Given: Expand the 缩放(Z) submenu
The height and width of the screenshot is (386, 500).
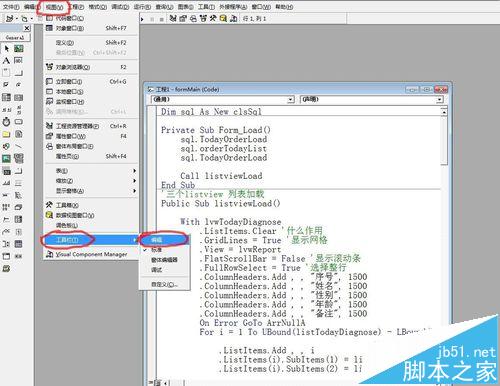Looking at the screenshot, I should pos(91,181).
